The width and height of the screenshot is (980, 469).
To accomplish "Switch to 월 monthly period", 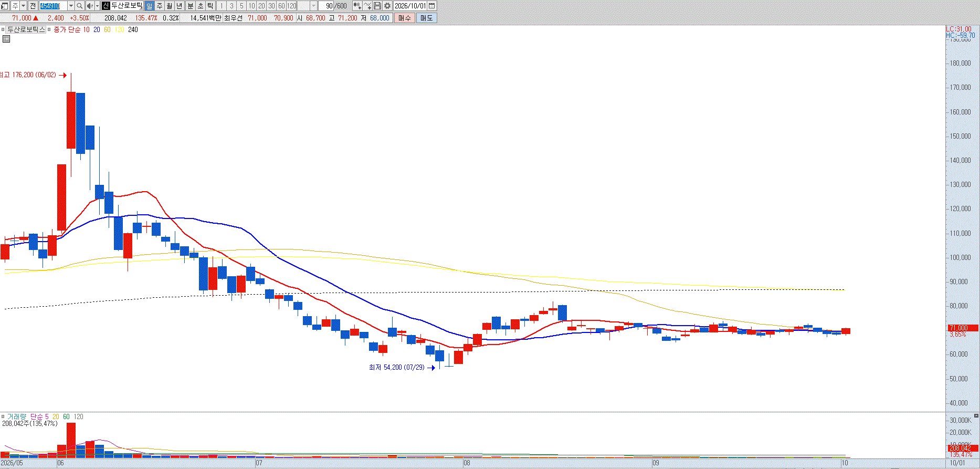I will (x=169, y=6).
